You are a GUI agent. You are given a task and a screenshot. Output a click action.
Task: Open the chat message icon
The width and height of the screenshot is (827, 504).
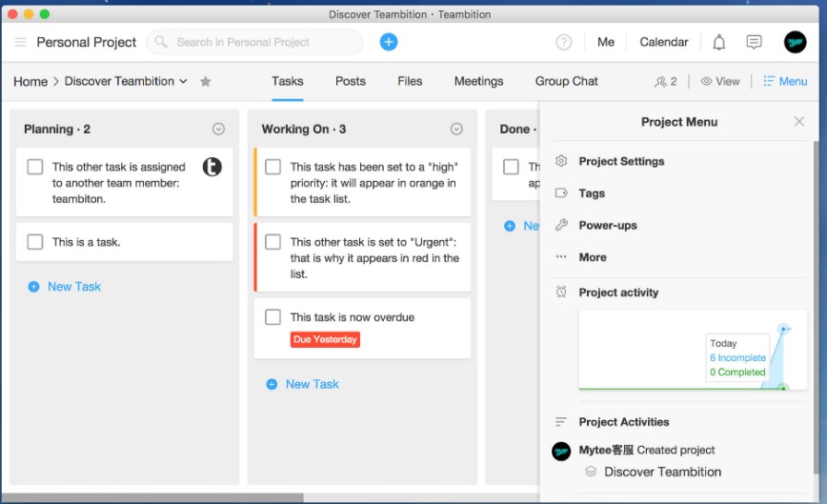point(754,42)
